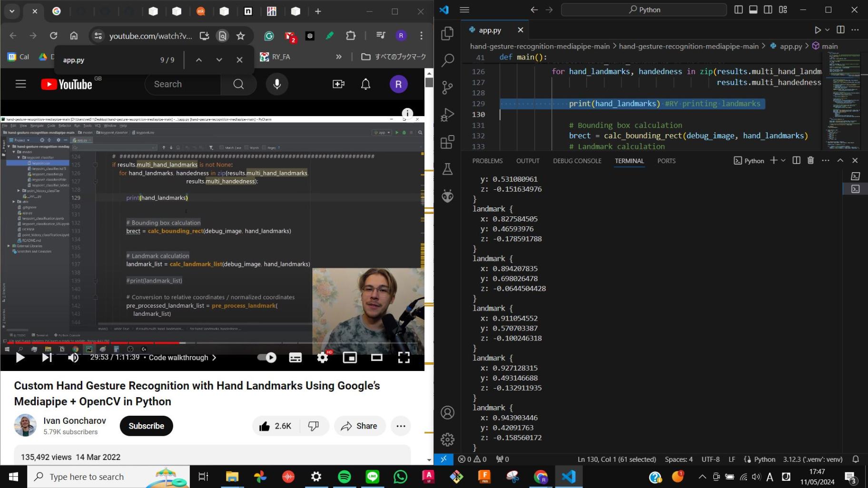Image resolution: width=868 pixels, height=488 pixels.
Task: Open VS Code Explorer view
Action: click(x=447, y=33)
